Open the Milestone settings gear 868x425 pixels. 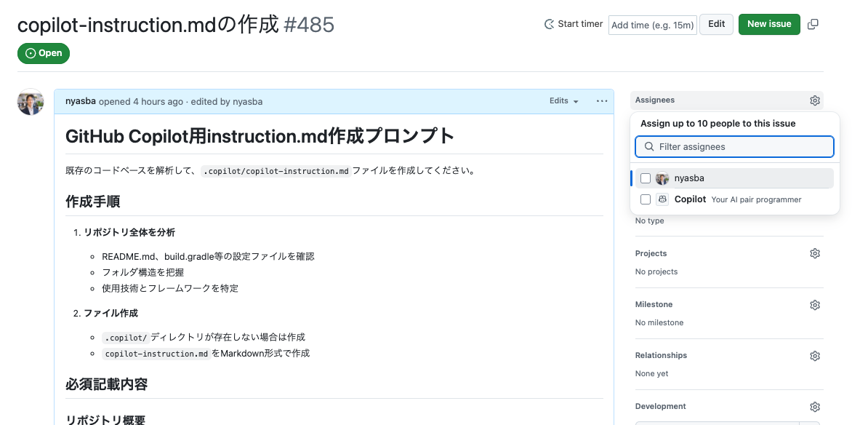click(x=815, y=305)
